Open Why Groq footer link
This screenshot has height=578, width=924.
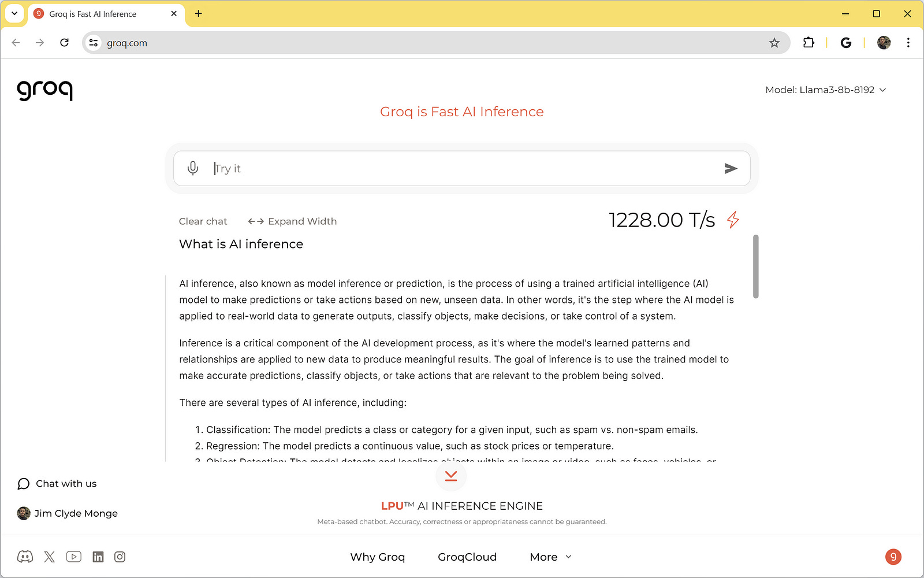[x=378, y=557]
